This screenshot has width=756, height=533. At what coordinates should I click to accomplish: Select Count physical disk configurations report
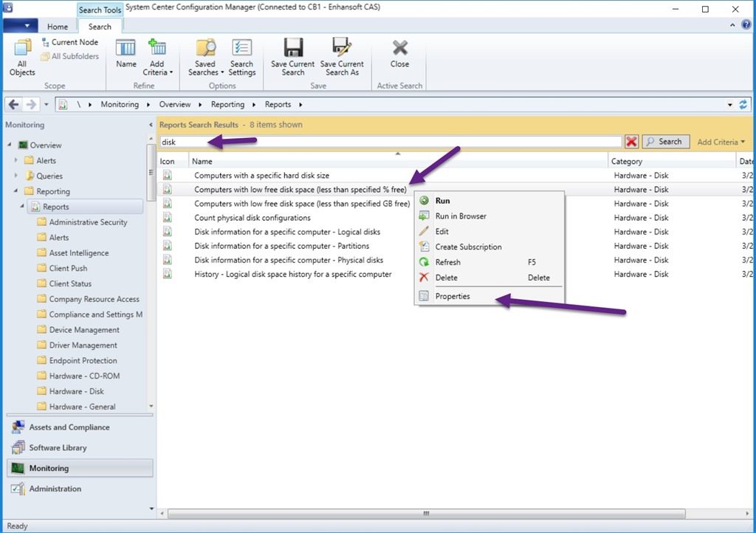[x=252, y=217]
